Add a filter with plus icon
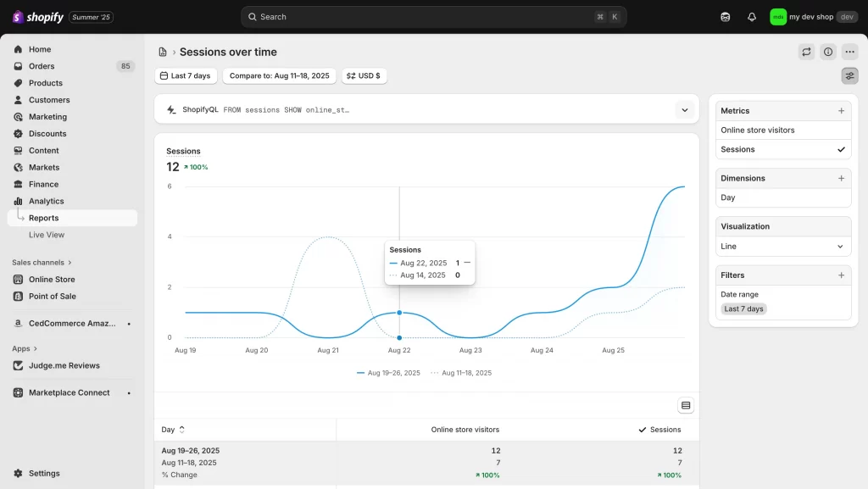The width and height of the screenshot is (868, 489). (x=842, y=275)
